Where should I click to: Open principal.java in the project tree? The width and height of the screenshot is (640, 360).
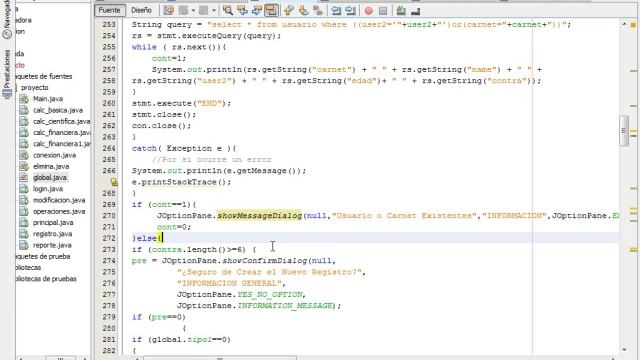point(53,222)
